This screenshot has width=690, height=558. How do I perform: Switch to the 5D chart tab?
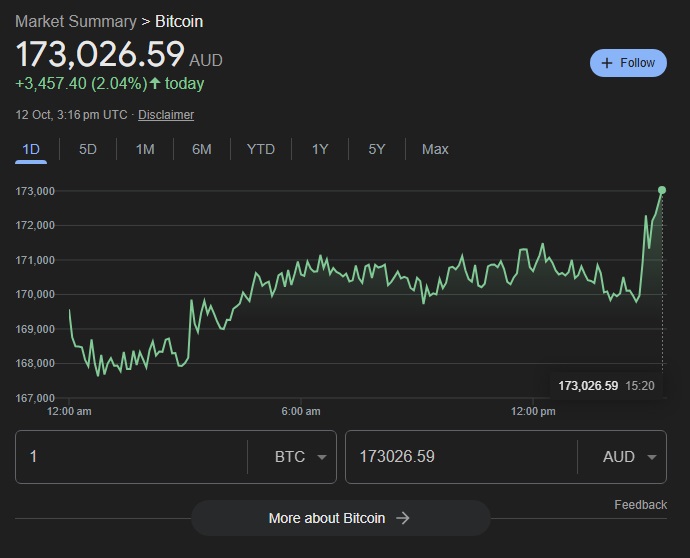88,149
